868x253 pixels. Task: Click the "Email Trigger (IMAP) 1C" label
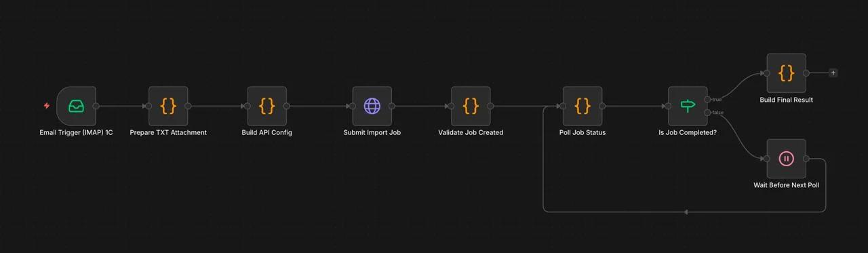[x=76, y=132]
